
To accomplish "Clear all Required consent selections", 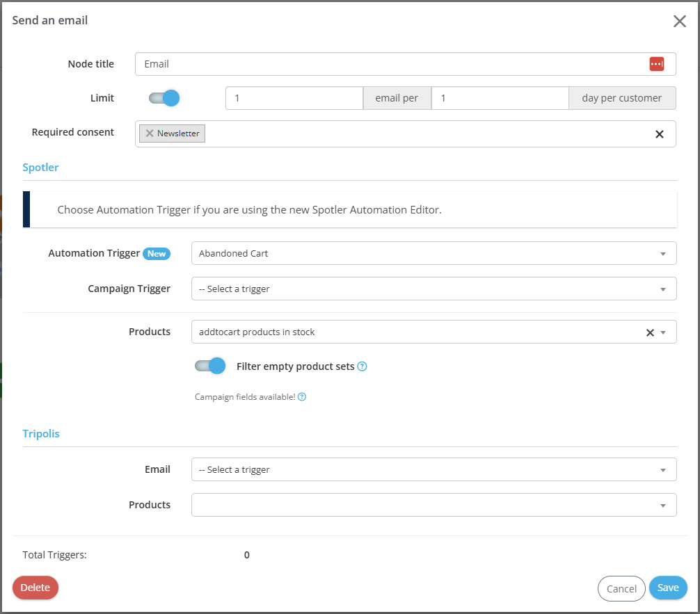I will pyautogui.click(x=659, y=134).
